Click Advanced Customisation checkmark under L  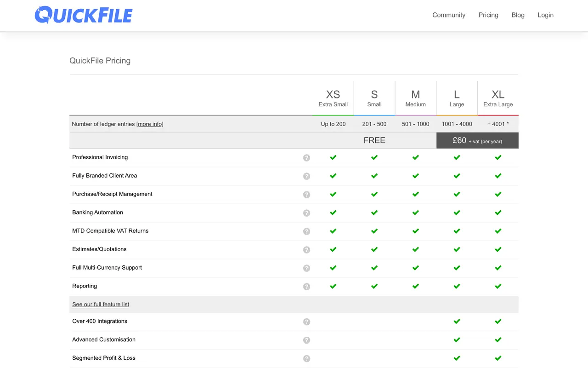(457, 340)
